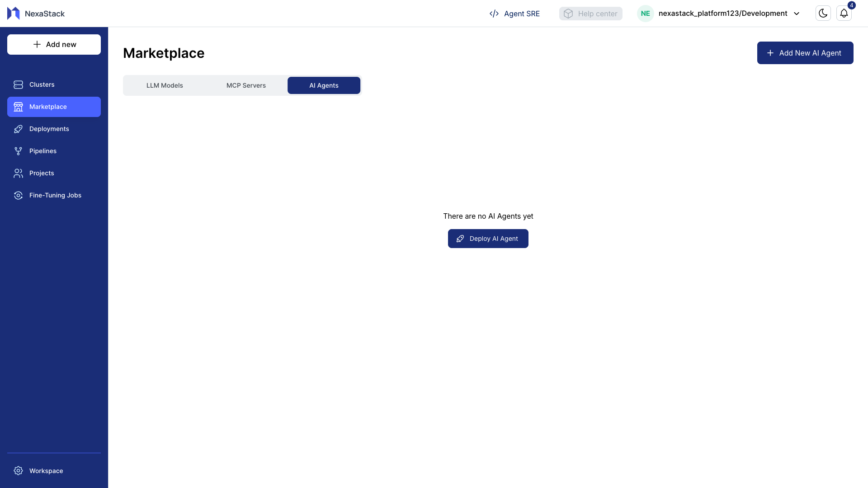Click Add New AI Agent button
Viewport: 868px width, 488px height.
(x=805, y=53)
